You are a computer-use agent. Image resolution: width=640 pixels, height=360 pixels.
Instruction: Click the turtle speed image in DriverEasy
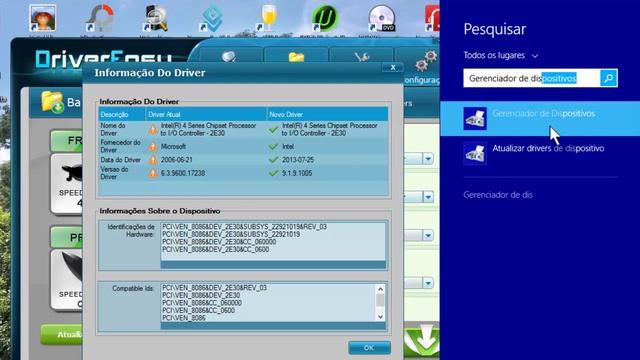point(72,173)
